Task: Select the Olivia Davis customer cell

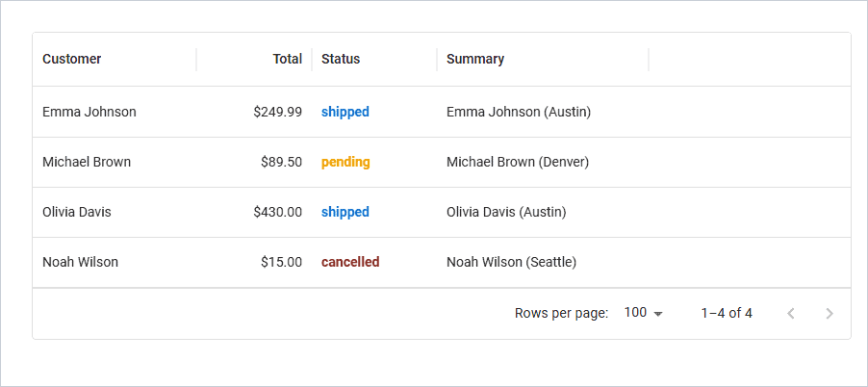Action: pos(115,212)
